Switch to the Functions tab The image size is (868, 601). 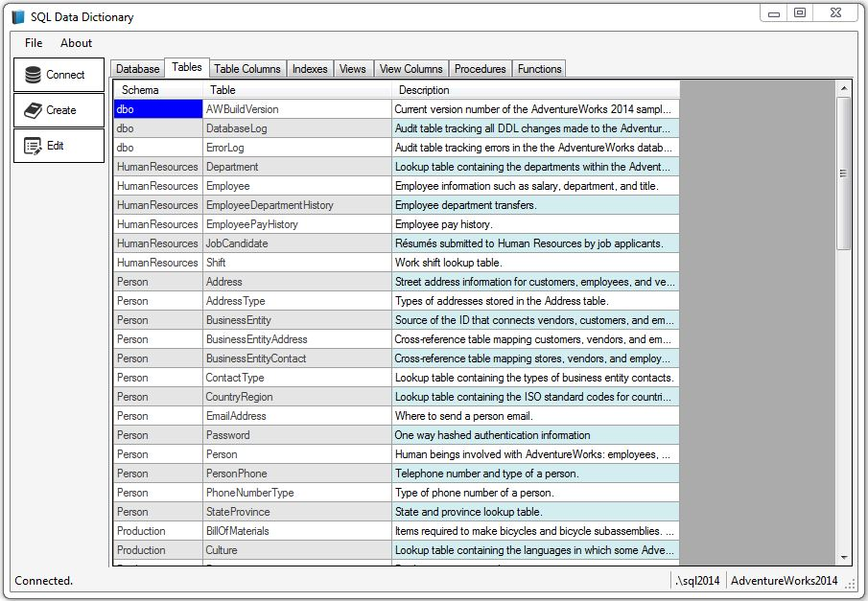pyautogui.click(x=539, y=68)
